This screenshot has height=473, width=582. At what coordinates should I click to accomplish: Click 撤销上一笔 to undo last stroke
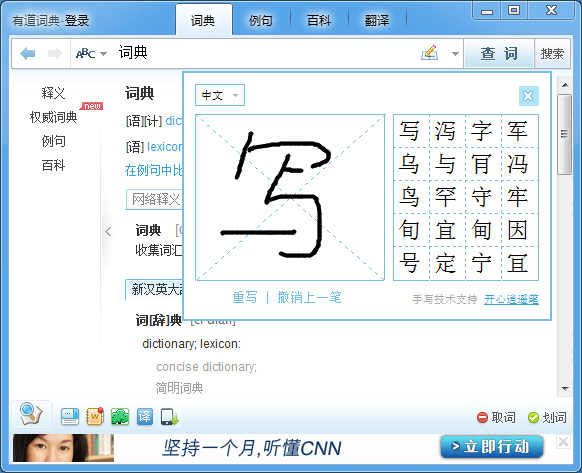(309, 297)
